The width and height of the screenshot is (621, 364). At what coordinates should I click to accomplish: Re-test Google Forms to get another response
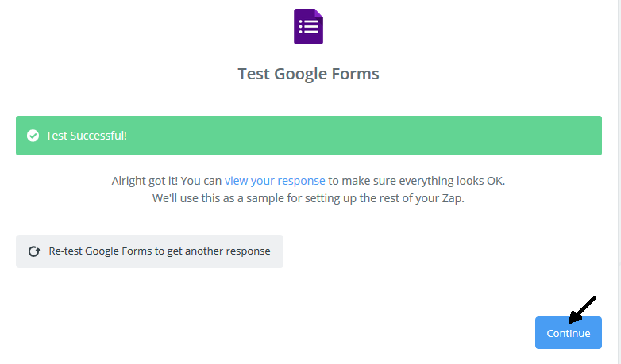tap(150, 251)
